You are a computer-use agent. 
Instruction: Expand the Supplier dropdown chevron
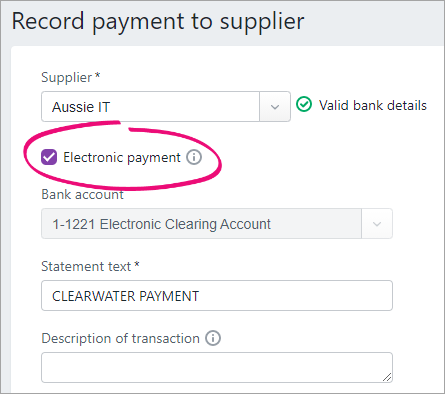275,107
